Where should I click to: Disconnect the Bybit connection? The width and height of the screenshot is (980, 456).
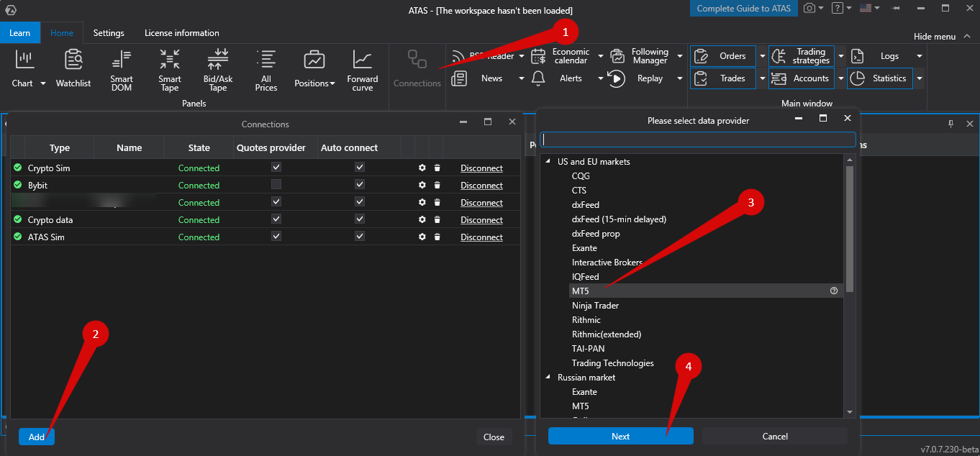pyautogui.click(x=481, y=186)
